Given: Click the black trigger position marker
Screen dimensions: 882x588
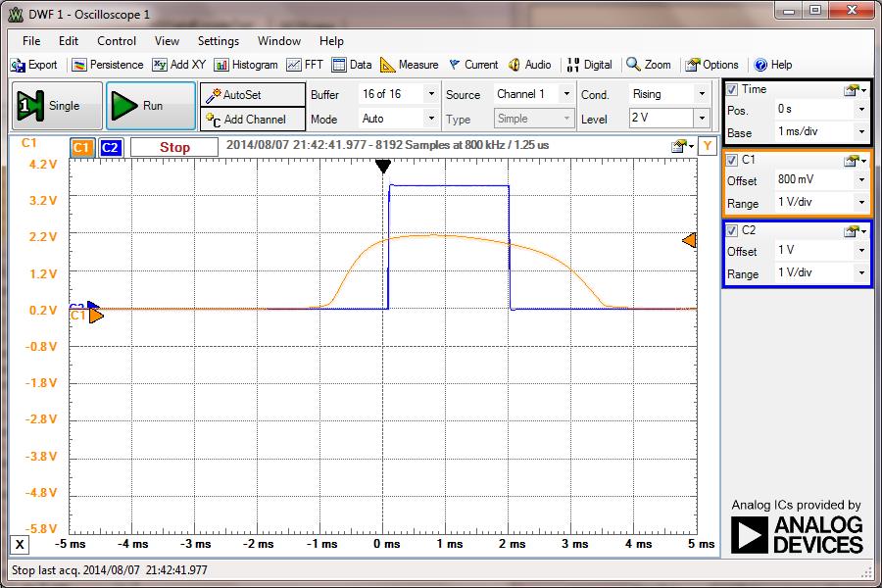Looking at the screenshot, I should pyautogui.click(x=383, y=168).
